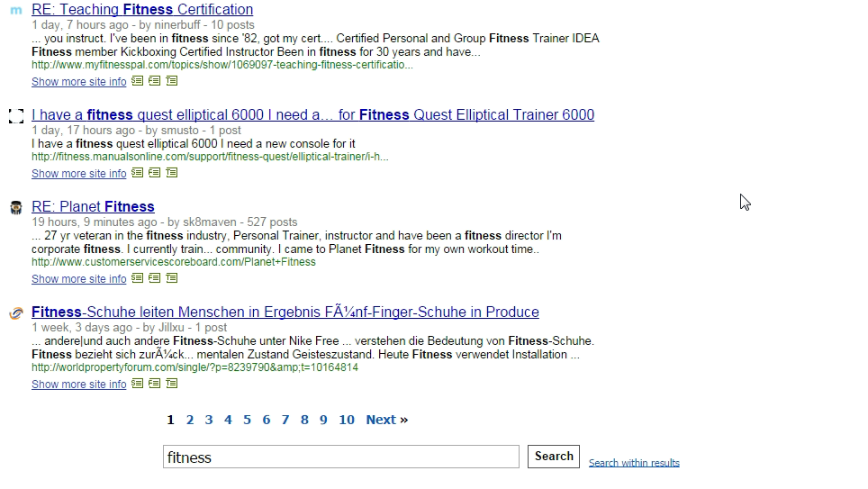Click the fitness.manualsonline.com URL text

tap(210, 157)
